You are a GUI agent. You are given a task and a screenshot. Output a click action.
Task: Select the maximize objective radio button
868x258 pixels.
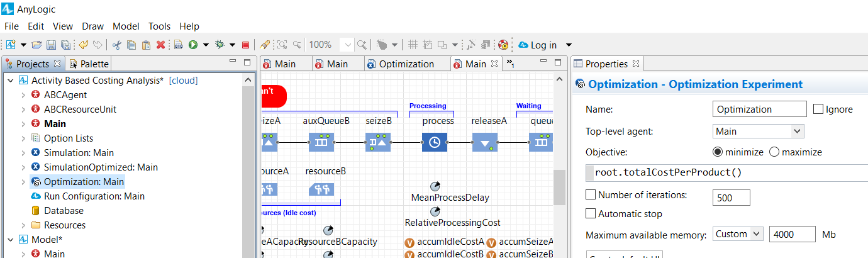774,152
